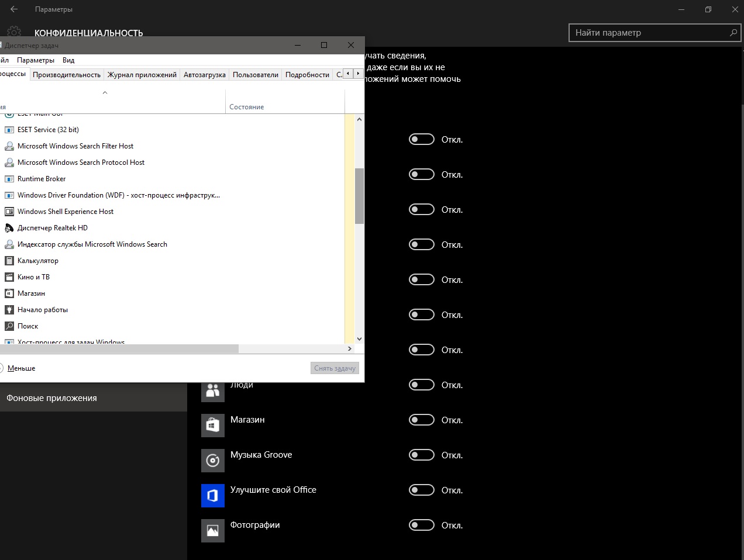Click process list scroll-down arrow
The height and width of the screenshot is (560, 744).
pyautogui.click(x=359, y=338)
